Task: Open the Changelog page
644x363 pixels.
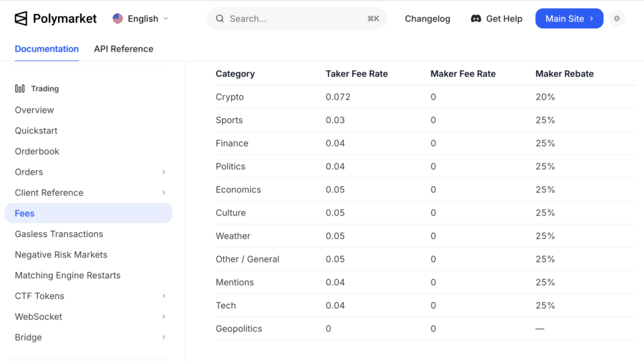Action: 427,18
